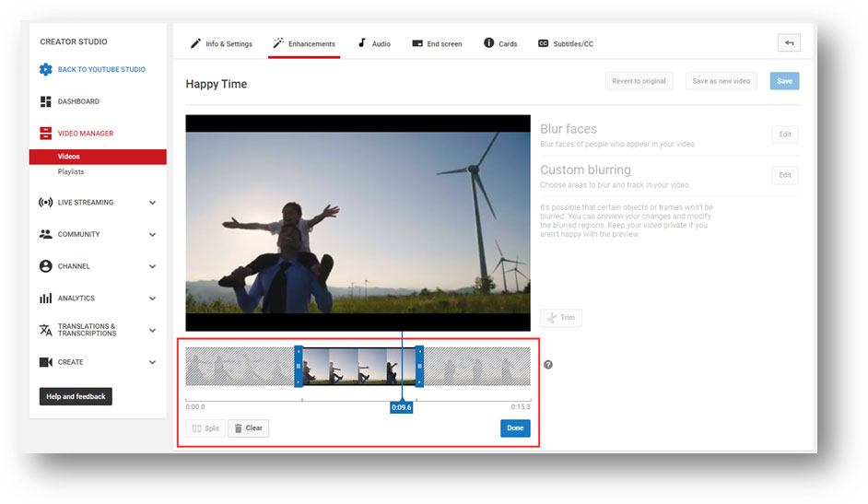Click the Translations & Transcriptions icon
Viewport: 868px width, 504px height.
click(x=45, y=330)
